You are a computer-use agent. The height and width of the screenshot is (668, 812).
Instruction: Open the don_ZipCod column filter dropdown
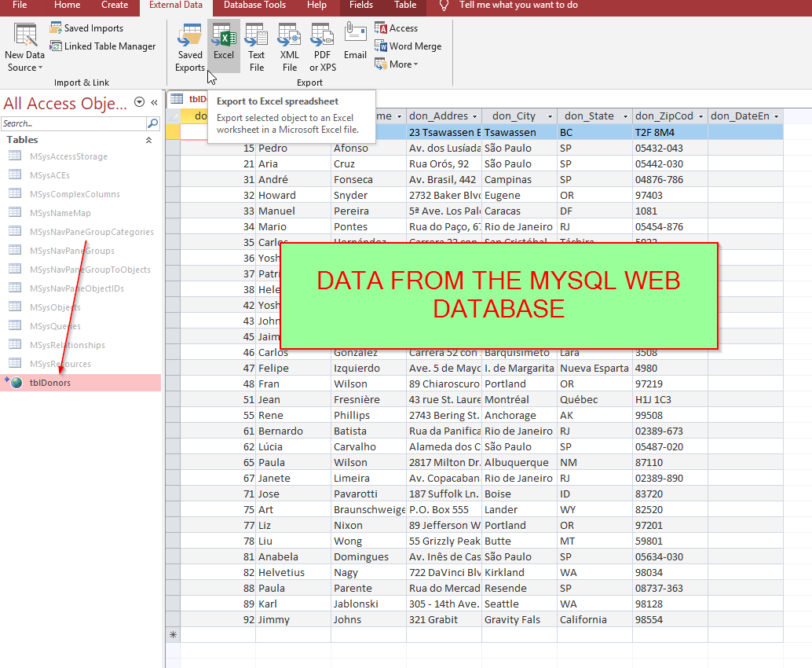(700, 116)
